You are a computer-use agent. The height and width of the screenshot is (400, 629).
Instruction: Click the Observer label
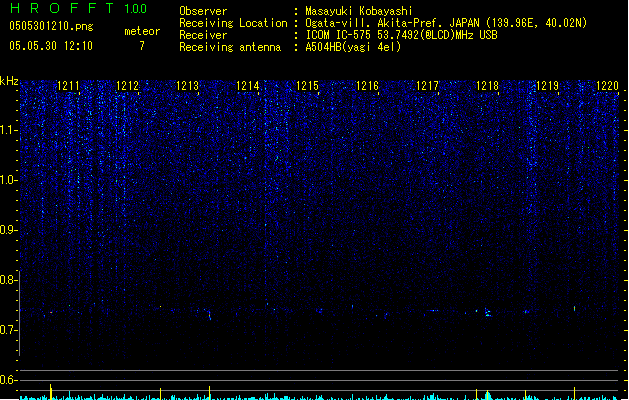[x=203, y=11]
